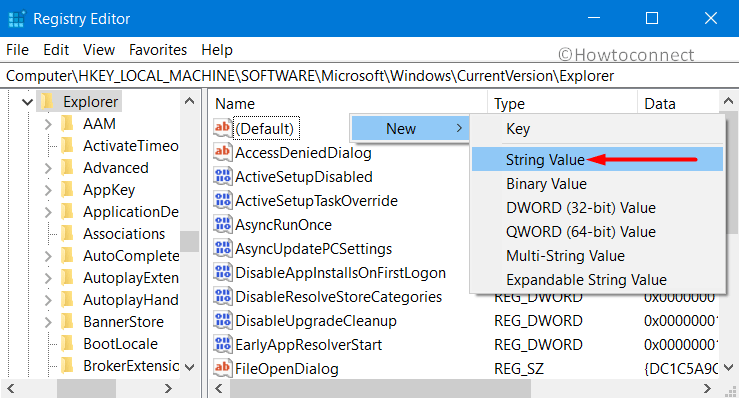
Task: Click the AppKey folder icon
Action: [x=67, y=190]
